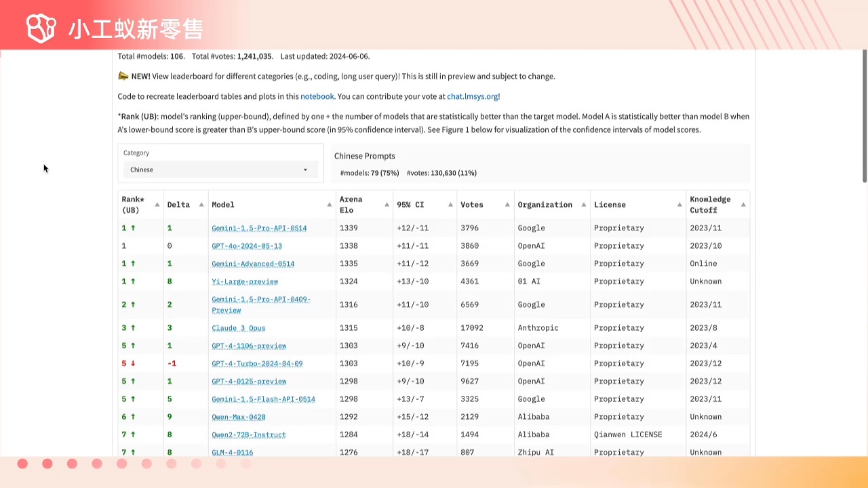Select Arena Elo value 1339
The width and height of the screenshot is (868, 488).
pyautogui.click(x=349, y=228)
